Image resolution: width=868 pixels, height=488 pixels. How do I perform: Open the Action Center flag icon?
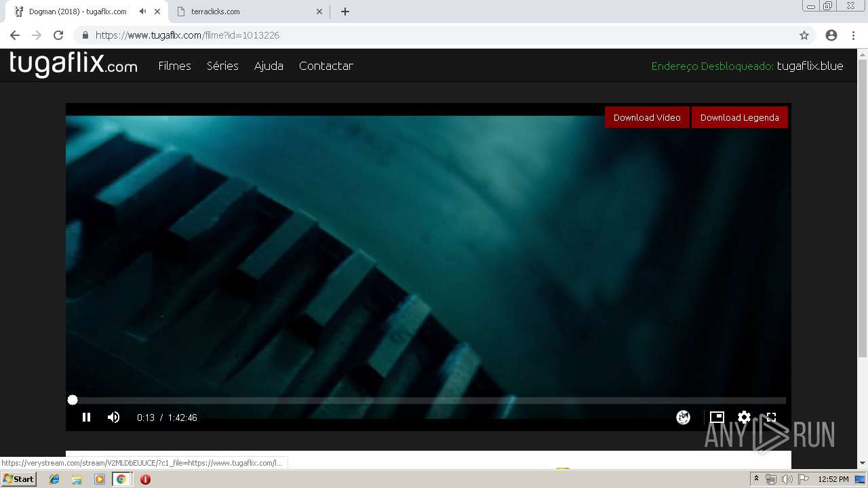click(x=804, y=479)
